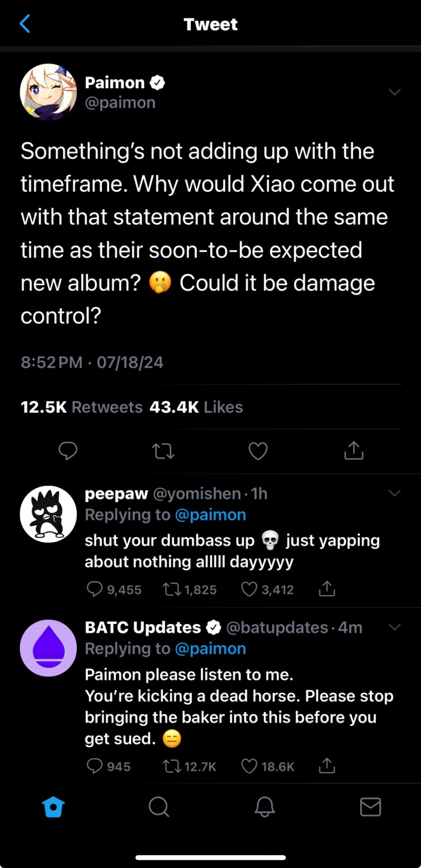This screenshot has height=868, width=421.
Task: Tap the back arrow in header
Action: [25, 24]
